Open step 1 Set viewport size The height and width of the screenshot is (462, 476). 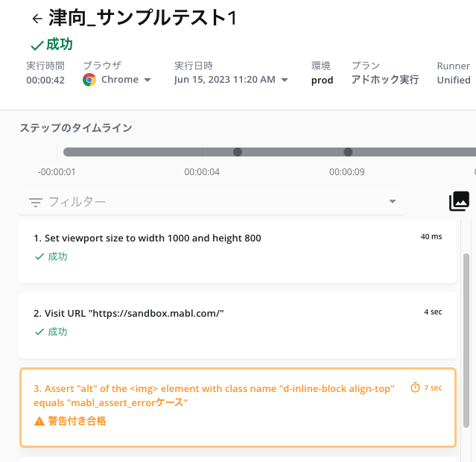238,252
